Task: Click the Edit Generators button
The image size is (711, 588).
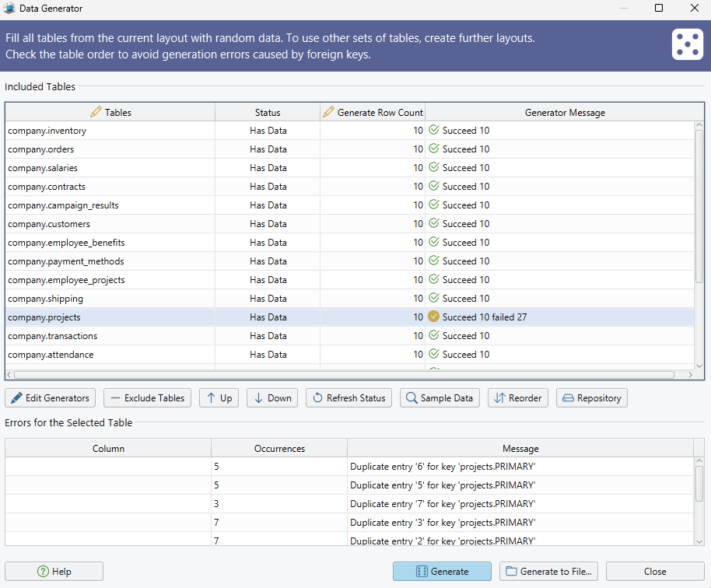Action: 51,398
